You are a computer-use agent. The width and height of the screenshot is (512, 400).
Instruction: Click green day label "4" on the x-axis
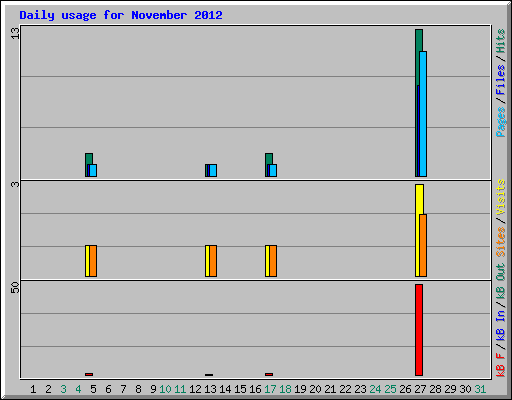pos(78,389)
